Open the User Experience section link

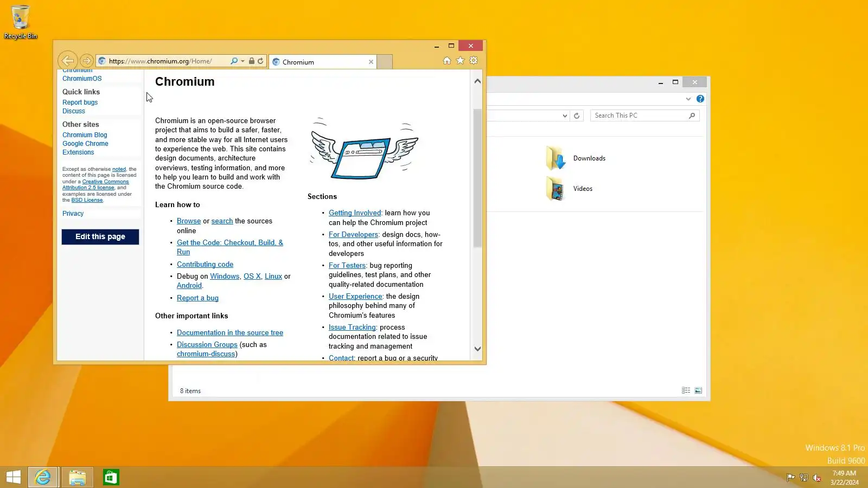tap(355, 297)
